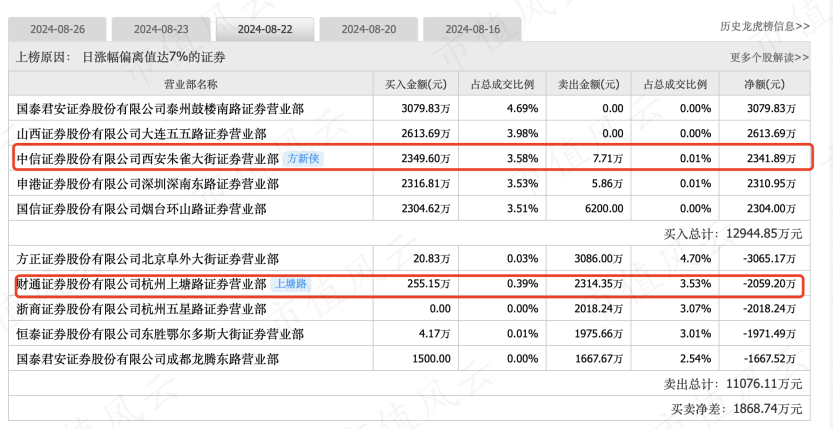Click the 卖出总计 11076.11万元 total
The image size is (833, 429).
point(733,384)
